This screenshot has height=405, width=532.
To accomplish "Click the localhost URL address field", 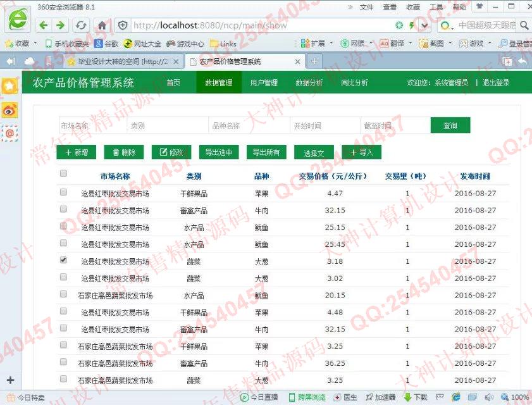I will (261, 25).
